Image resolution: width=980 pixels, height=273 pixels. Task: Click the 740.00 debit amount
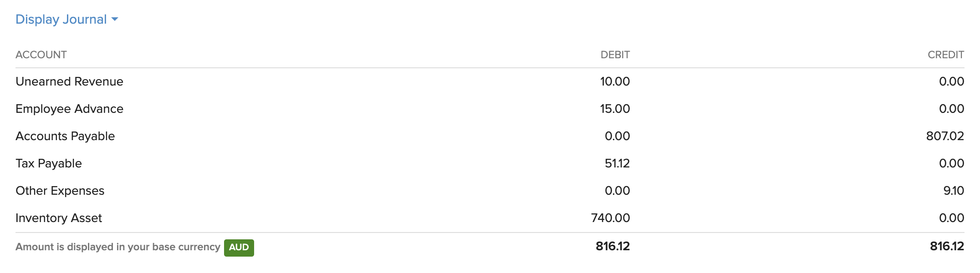tap(610, 218)
